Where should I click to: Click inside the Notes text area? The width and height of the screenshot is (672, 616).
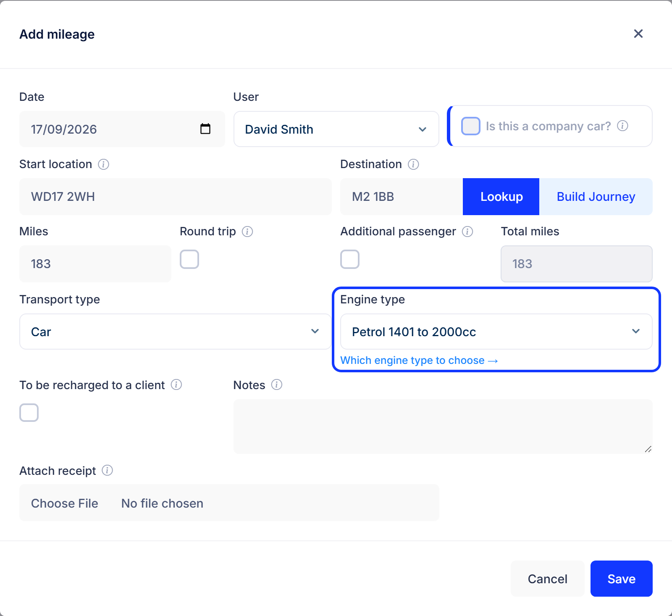coord(443,426)
